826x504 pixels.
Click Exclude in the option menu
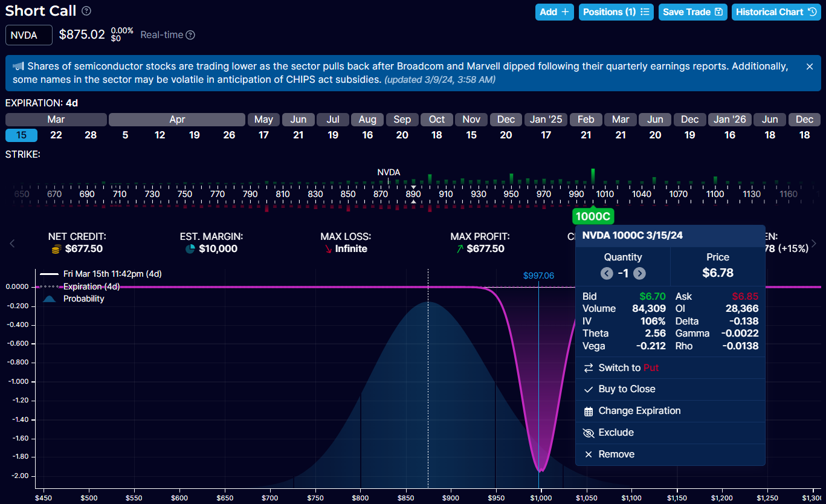[670, 433]
